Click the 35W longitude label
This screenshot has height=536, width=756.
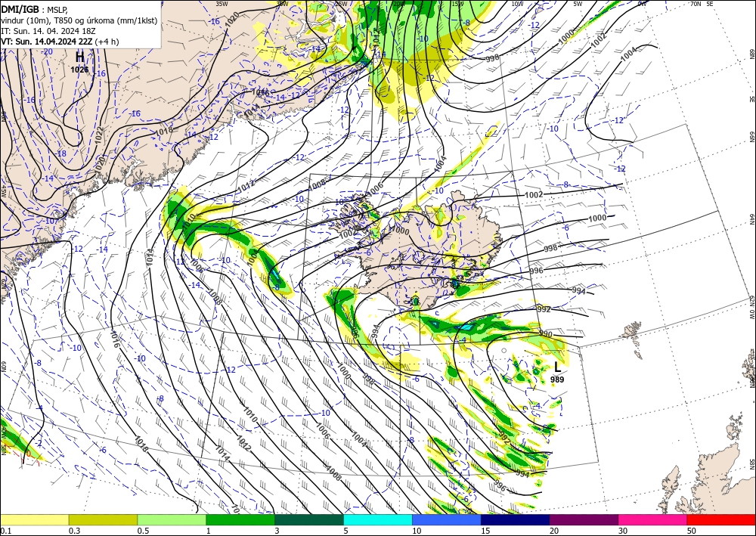click(x=222, y=4)
